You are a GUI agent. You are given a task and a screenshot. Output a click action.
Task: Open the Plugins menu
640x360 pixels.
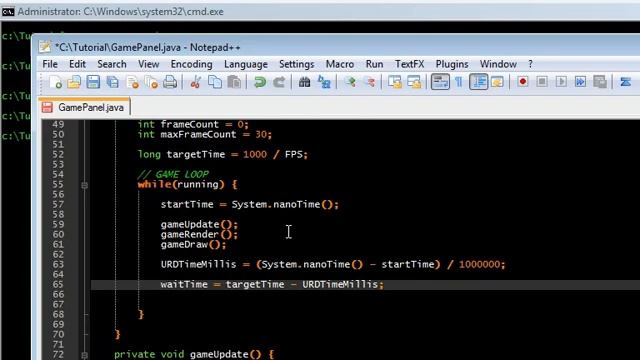[x=452, y=64]
